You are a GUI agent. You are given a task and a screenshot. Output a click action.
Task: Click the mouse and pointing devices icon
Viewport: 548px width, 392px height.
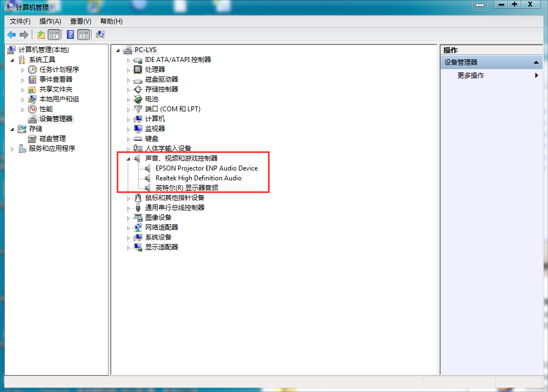coord(138,198)
